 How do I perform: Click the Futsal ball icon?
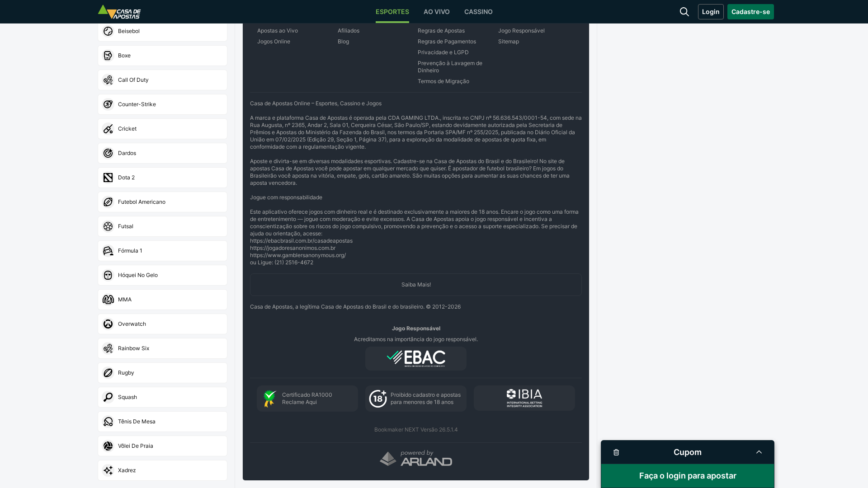108,226
